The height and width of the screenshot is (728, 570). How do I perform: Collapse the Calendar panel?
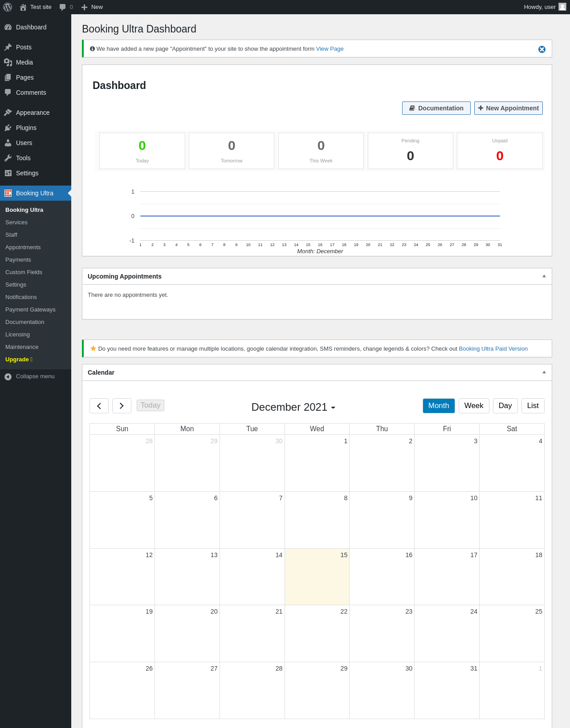tap(544, 372)
